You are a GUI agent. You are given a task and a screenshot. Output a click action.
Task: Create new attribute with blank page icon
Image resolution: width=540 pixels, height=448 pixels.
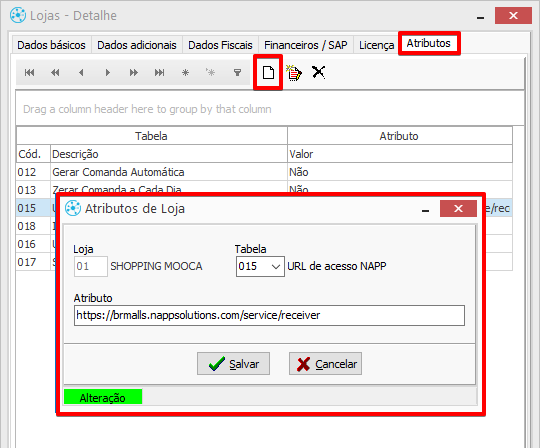[268, 73]
